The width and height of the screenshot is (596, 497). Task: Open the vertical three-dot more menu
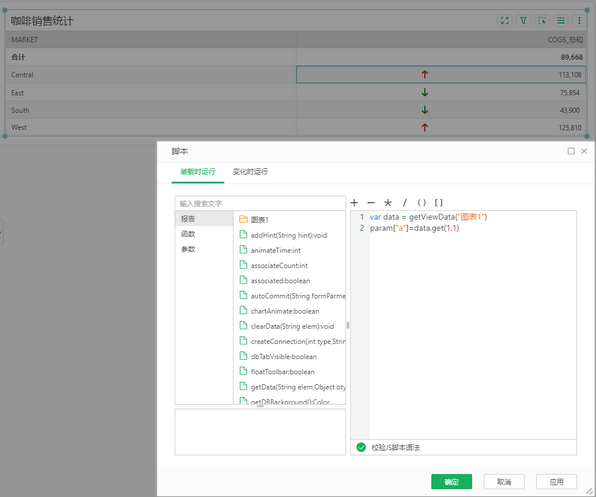coord(579,21)
